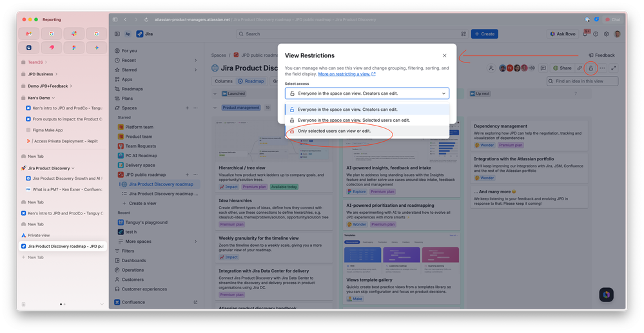Open the pinned Slack shortcut
The height and width of the screenshot is (333, 644).
(74, 33)
